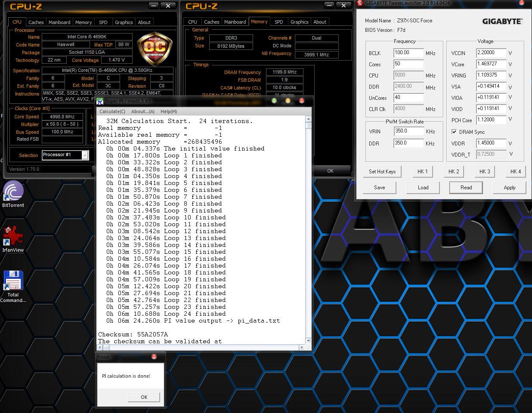
Task: Switch to Graphics tab in right CPU-Z window
Action: click(300, 22)
